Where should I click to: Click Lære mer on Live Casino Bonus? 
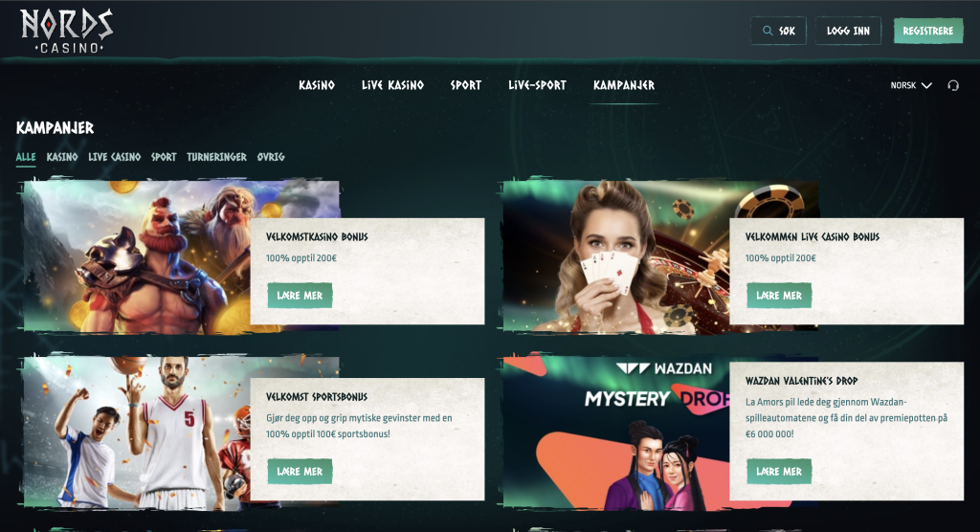pos(779,295)
